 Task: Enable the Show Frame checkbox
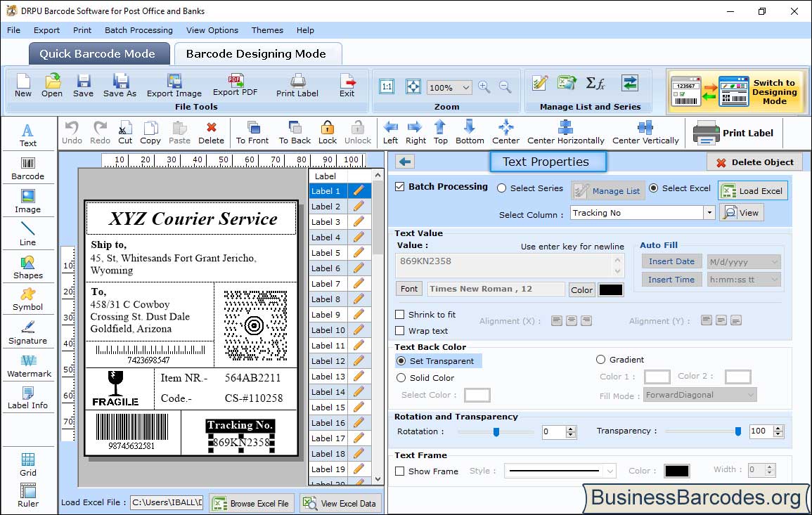(x=400, y=471)
